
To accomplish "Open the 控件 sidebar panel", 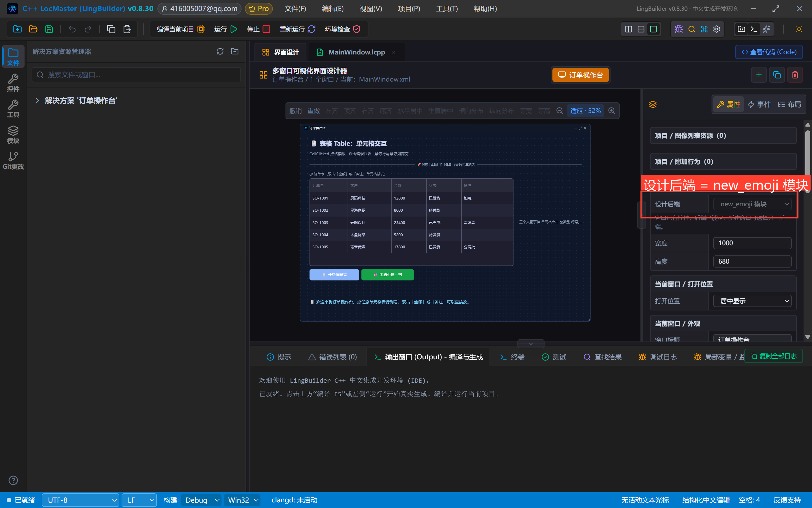I will (x=13, y=83).
